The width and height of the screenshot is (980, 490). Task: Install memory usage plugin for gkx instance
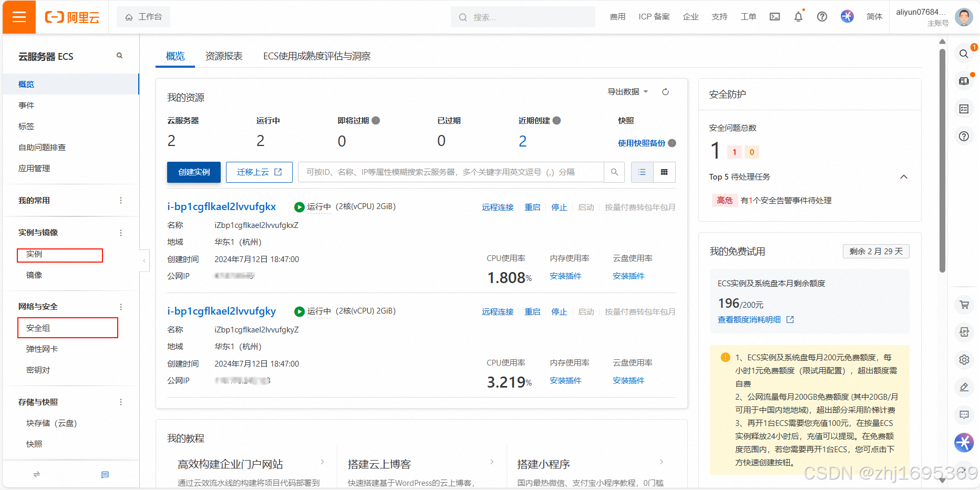coord(565,276)
